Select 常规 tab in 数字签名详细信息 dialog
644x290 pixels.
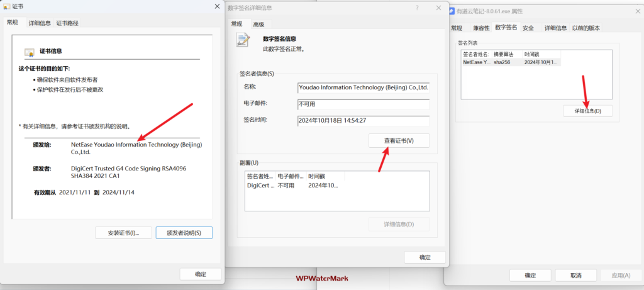237,24
